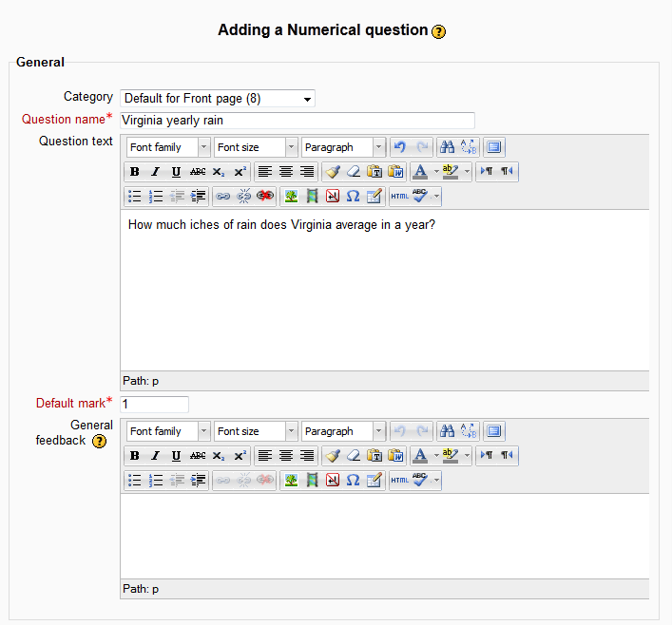Click Undo arrow in Question text toolbar
672x625 pixels.
(x=400, y=147)
